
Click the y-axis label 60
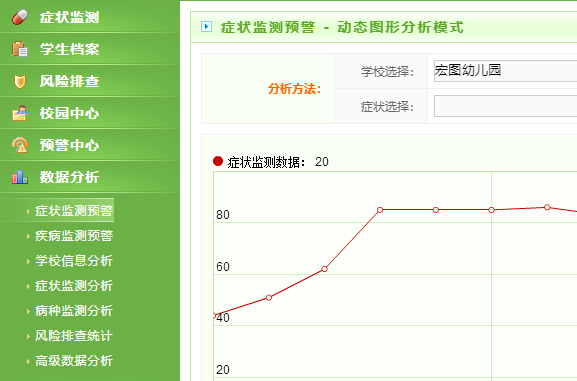[223, 267]
